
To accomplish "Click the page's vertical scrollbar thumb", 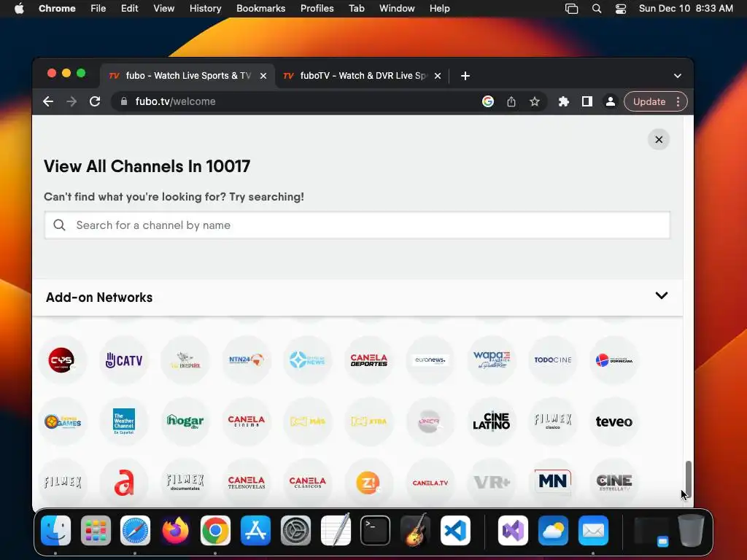I will coord(689,480).
